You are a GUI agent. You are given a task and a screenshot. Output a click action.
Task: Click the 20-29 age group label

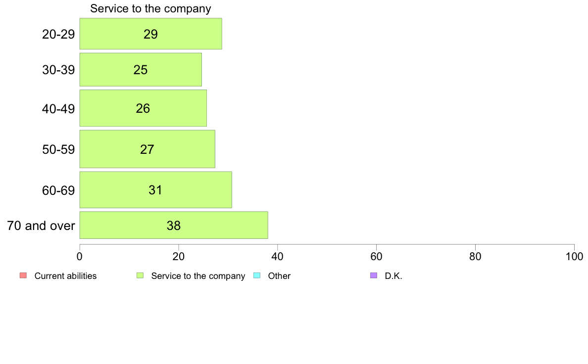click(x=58, y=34)
